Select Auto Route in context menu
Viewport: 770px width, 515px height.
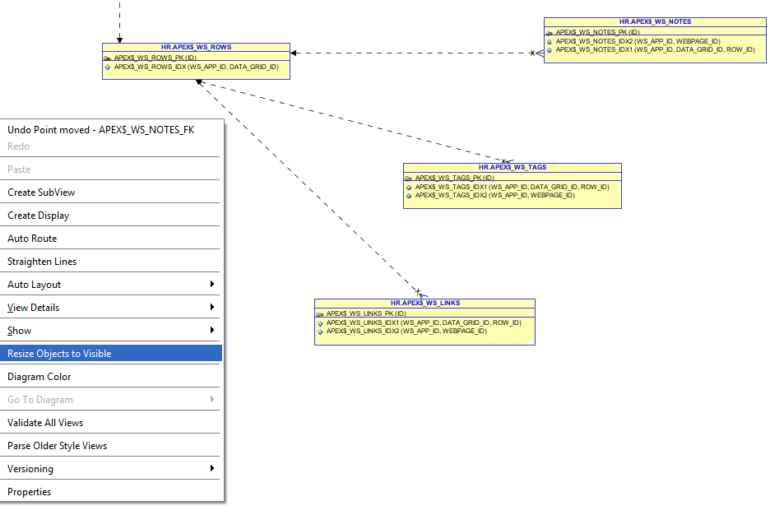click(111, 239)
